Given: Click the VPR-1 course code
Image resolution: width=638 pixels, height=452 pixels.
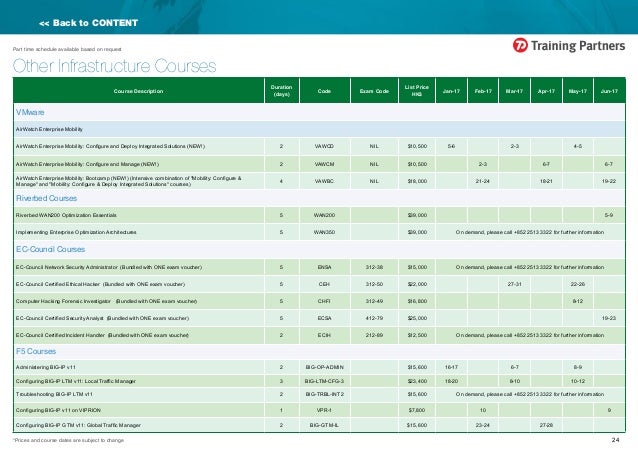Looking at the screenshot, I should click(324, 410).
